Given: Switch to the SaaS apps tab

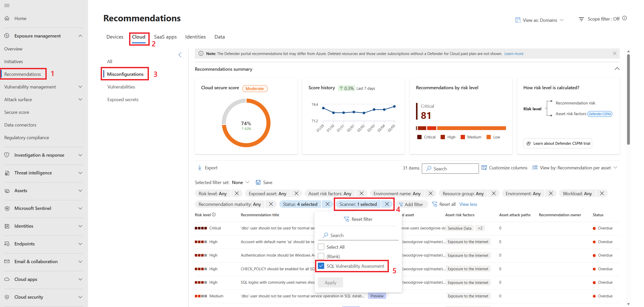Looking at the screenshot, I should [165, 37].
